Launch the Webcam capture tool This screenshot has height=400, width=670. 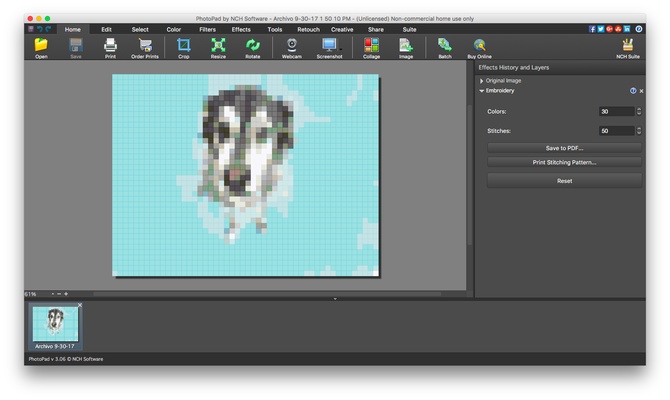point(292,45)
